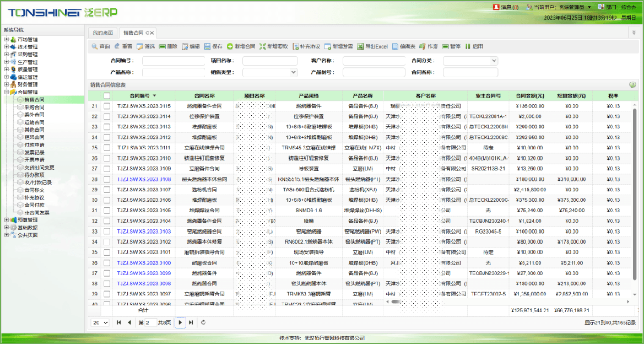
Task: Open contract link TJZJ.SW.XS.2023.0108
Action: [x=144, y=179]
